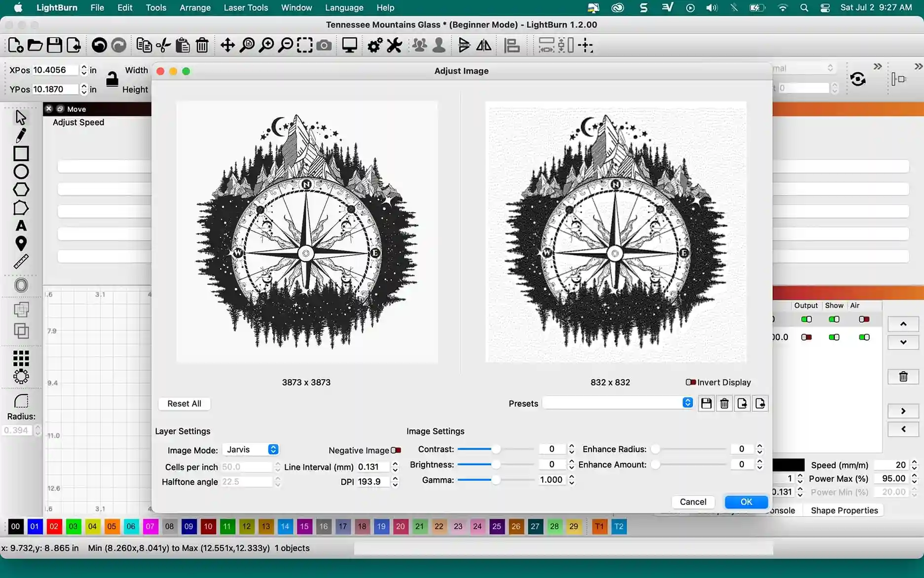Toggle the Invert Display switch
Viewport: 924px width, 578px height.
click(691, 382)
